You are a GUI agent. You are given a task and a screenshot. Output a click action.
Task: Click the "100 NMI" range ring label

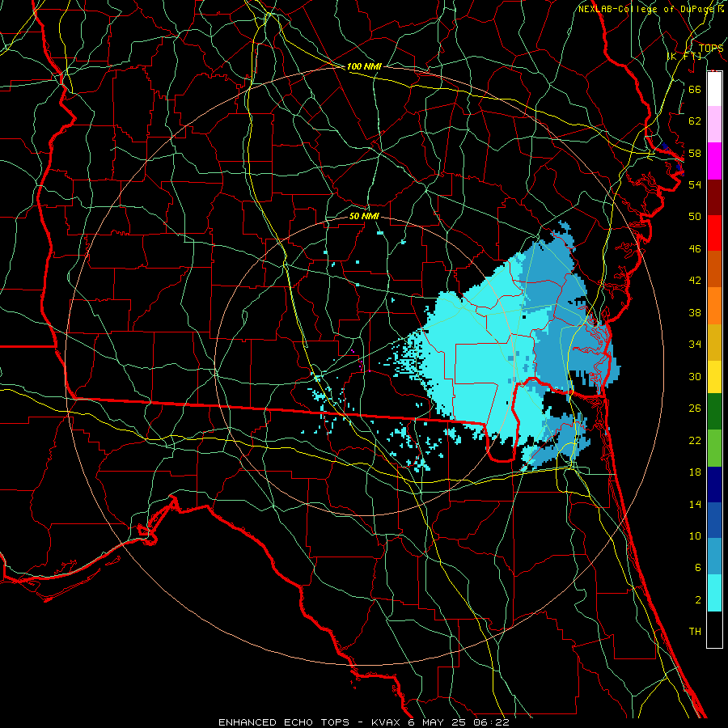(364, 66)
